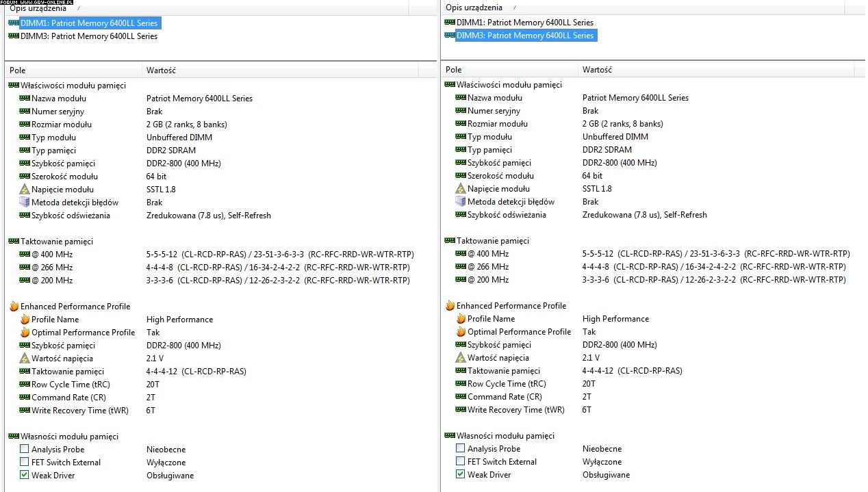This screenshot has height=492, width=868.
Task: Click left pane Row Cycle Time (tRC) label
Action: 71,384
